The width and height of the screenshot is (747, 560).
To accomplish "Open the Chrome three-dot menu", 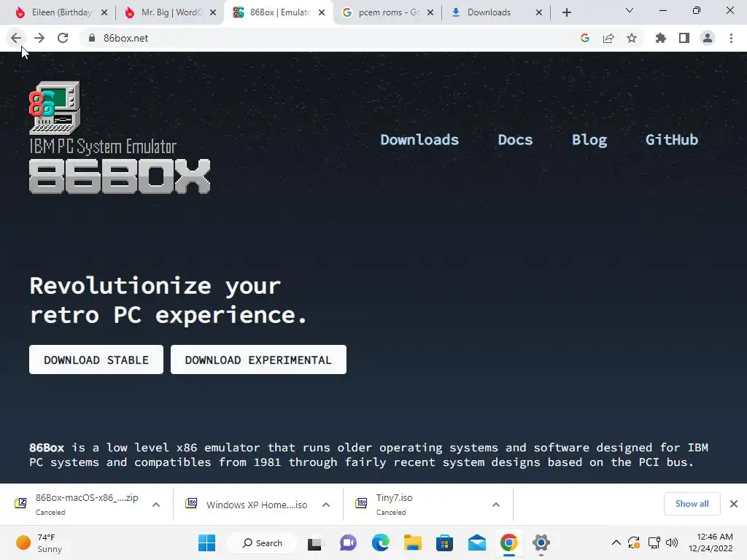I will [731, 38].
